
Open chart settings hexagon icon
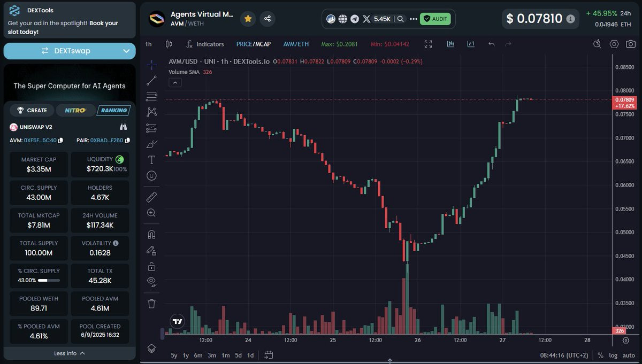(615, 44)
